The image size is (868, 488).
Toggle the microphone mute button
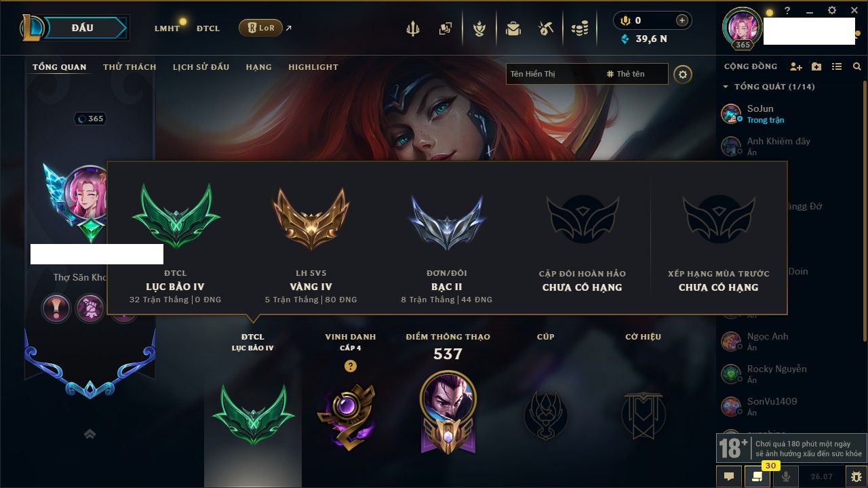pos(786,476)
